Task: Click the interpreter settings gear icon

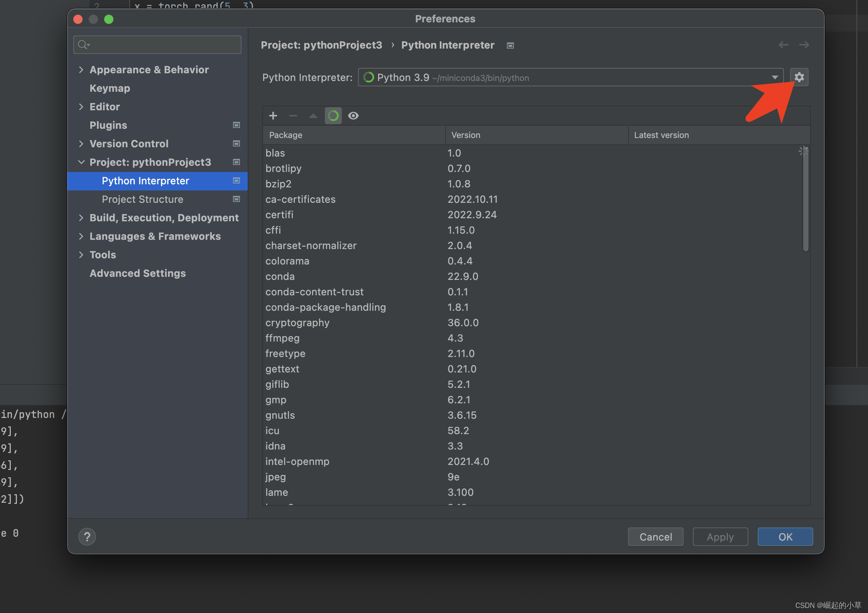Action: click(x=799, y=77)
